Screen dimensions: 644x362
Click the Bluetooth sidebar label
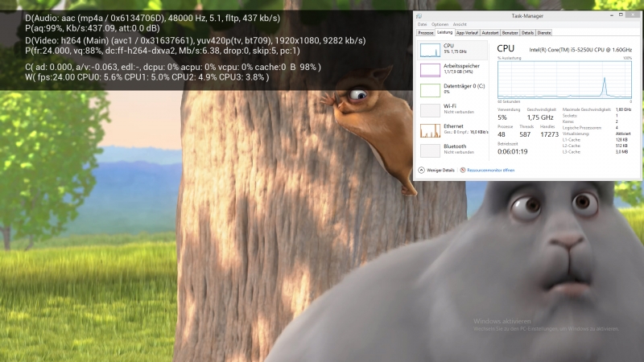coord(455,146)
